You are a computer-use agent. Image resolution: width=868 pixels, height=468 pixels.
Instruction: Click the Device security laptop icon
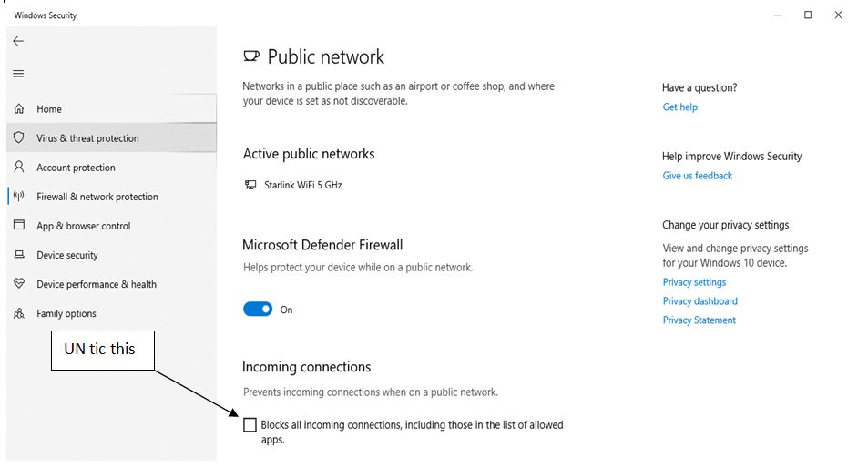tap(19, 255)
